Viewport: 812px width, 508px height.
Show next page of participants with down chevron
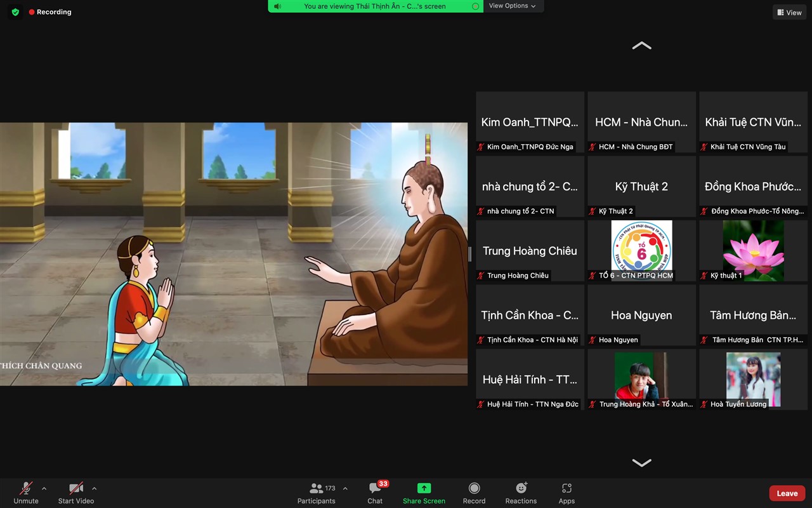click(642, 463)
